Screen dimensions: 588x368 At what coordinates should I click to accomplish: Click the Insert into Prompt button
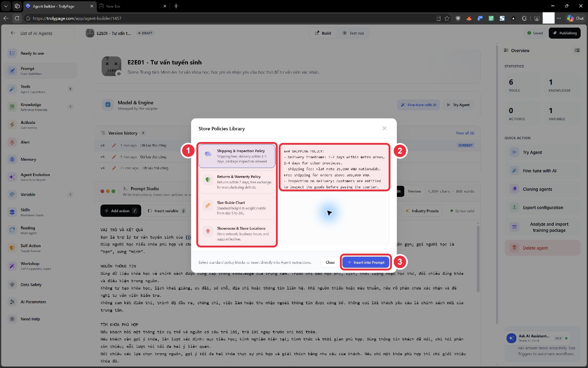[x=366, y=262]
